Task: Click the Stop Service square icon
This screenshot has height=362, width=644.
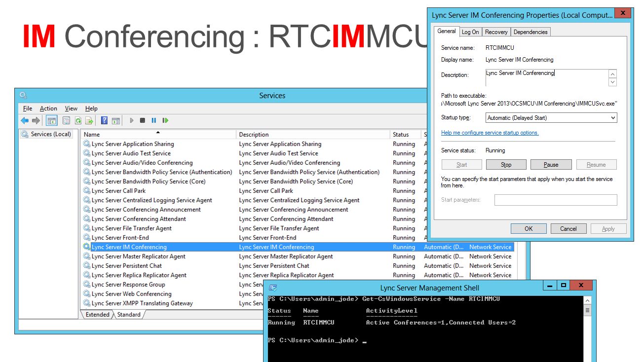Action: click(x=143, y=120)
